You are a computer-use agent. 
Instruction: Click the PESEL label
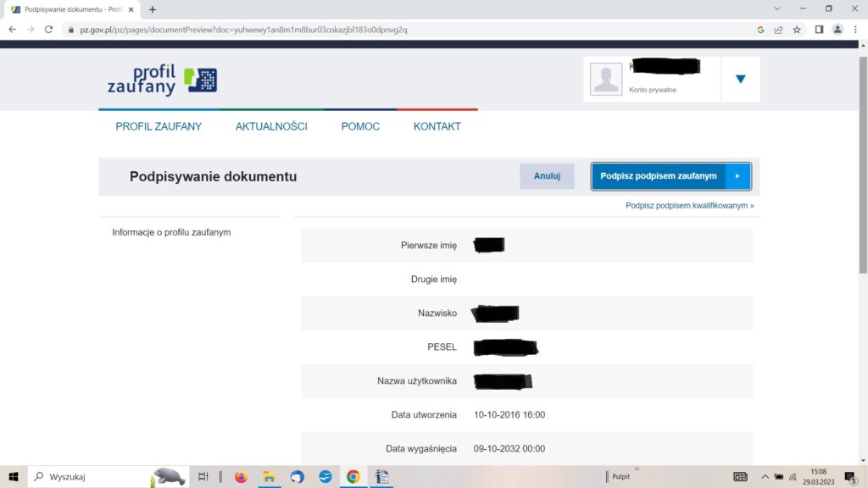tap(442, 347)
